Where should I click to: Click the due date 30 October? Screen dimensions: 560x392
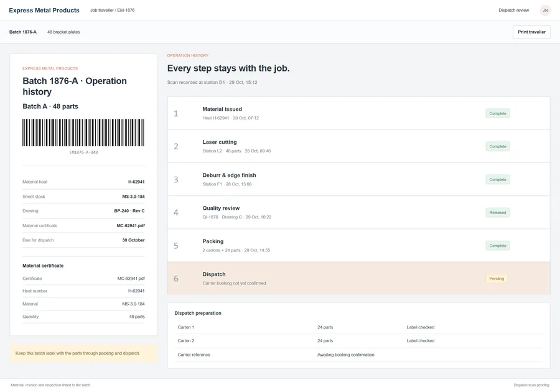pos(133,240)
